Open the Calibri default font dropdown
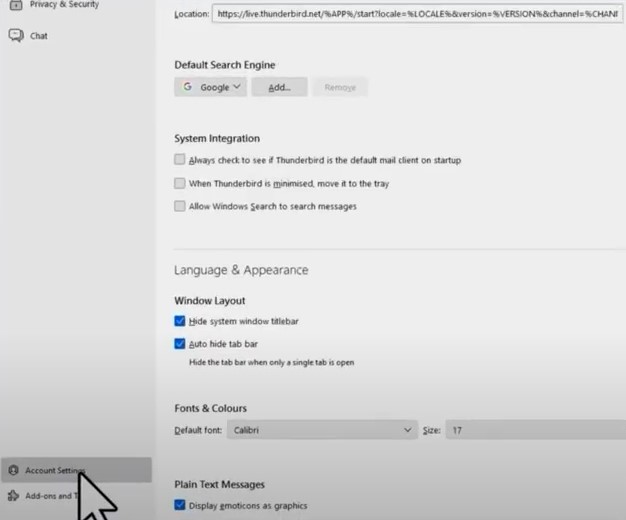Screen dimensions: 626x520 [x=322, y=430]
